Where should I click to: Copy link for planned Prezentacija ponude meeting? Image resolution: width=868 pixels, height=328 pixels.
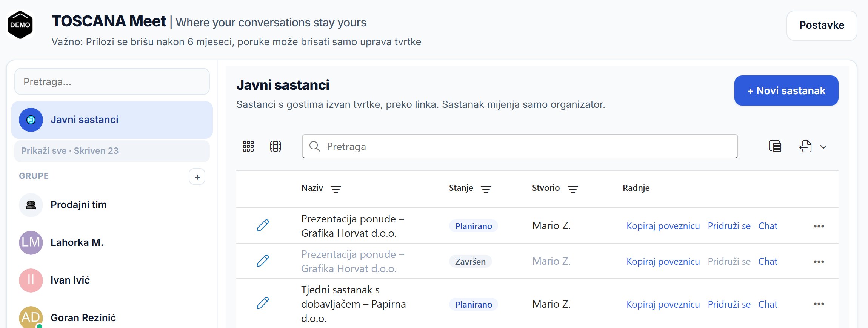click(x=663, y=226)
